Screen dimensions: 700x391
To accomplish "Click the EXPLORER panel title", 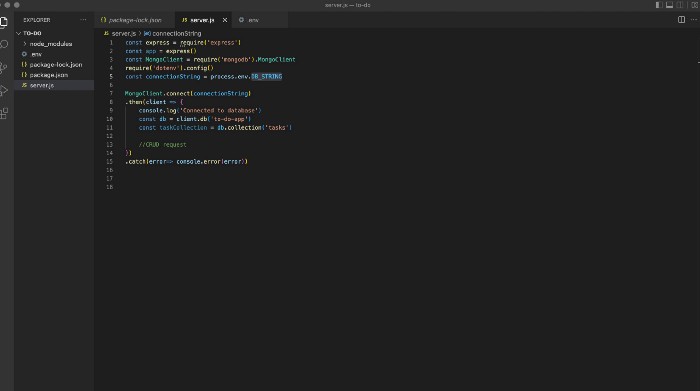I will click(x=37, y=20).
